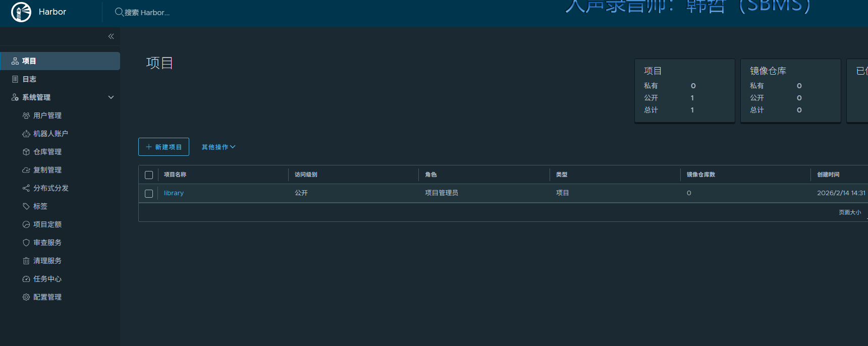Sort by 类型 column header
This screenshot has height=346, width=868.
coord(562,175)
